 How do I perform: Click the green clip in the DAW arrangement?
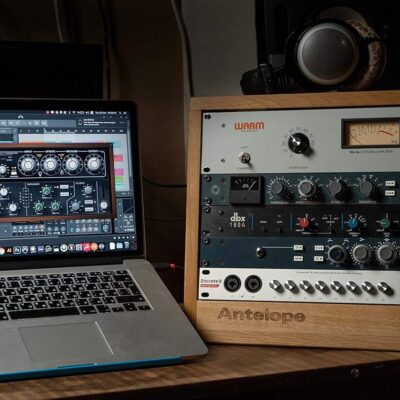119,179
